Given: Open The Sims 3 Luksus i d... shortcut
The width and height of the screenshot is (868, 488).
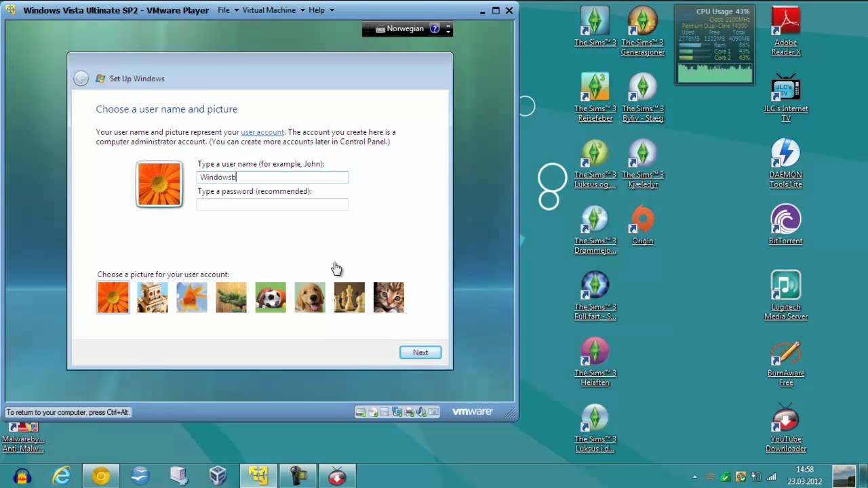Looking at the screenshot, I should [595, 428].
